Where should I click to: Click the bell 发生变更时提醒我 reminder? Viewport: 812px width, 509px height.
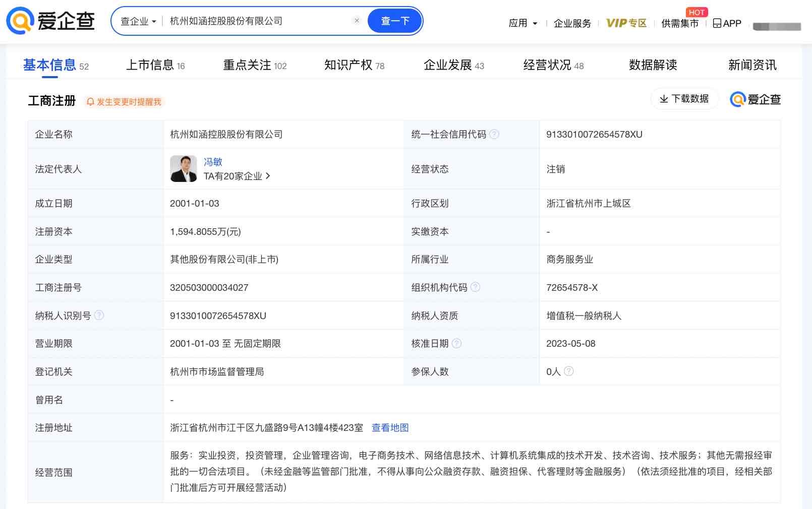click(x=124, y=102)
